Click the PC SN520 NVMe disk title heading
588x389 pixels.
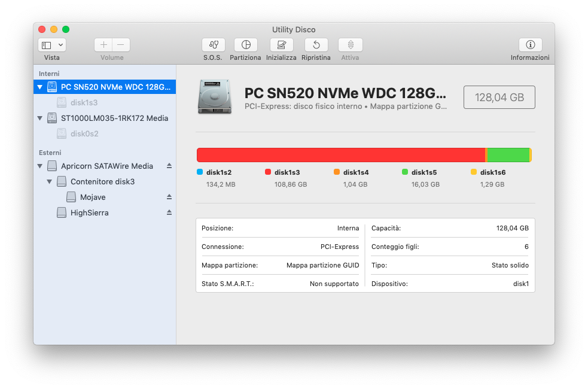pyautogui.click(x=345, y=93)
